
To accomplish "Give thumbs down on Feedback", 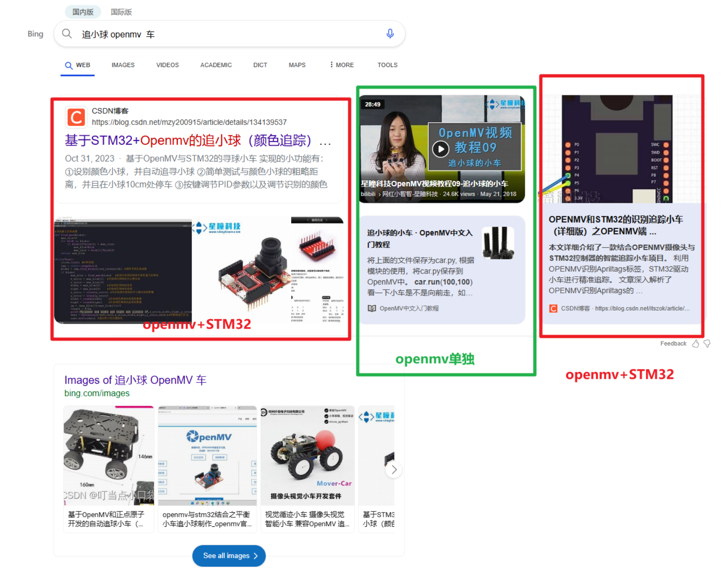I will click(x=706, y=343).
